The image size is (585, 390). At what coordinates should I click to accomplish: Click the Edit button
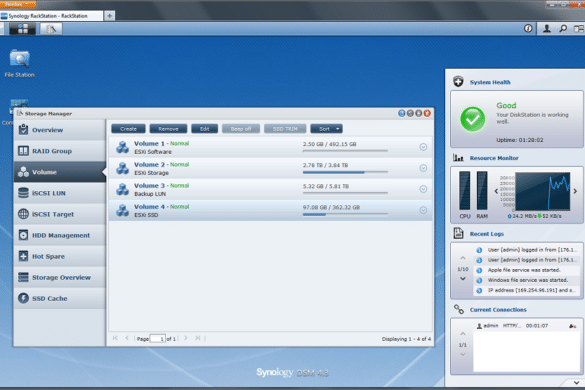[x=204, y=129]
